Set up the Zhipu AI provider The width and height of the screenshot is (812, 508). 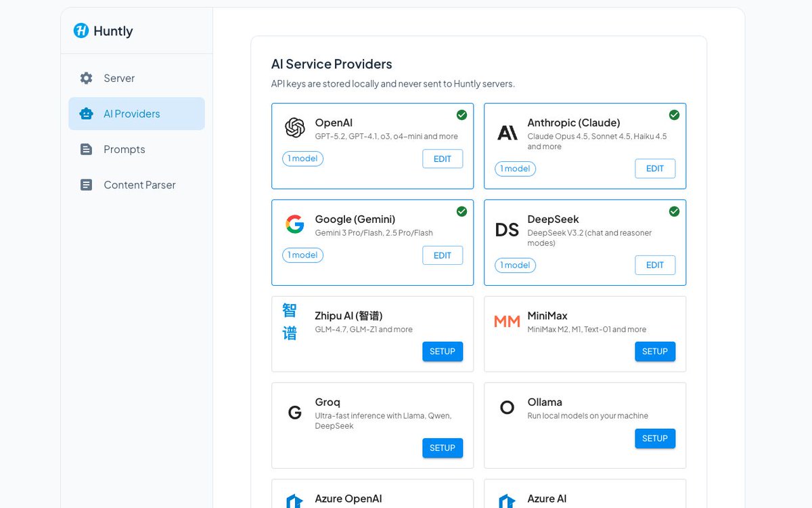[x=443, y=352]
